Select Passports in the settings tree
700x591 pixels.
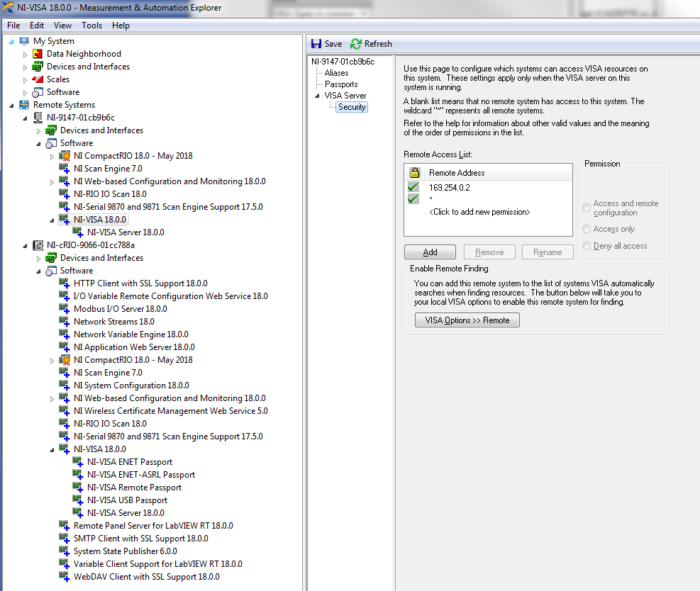coord(341,84)
